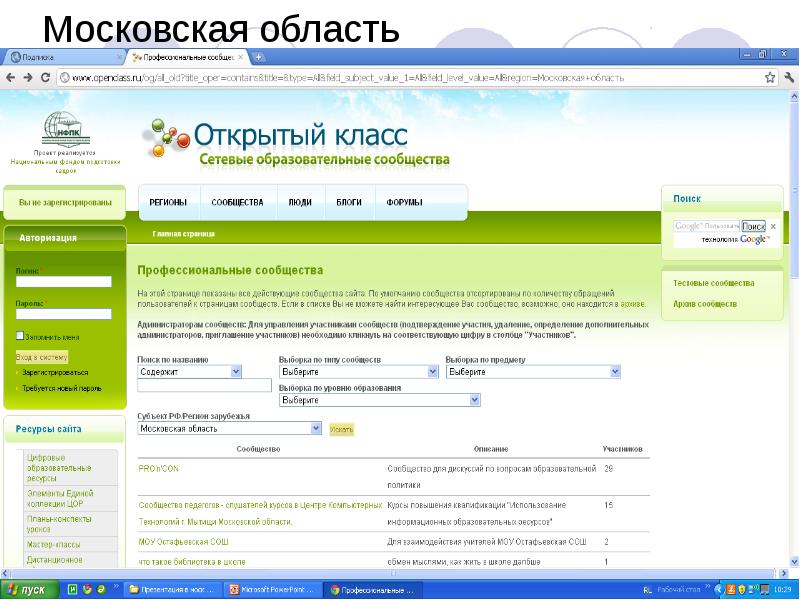800x600 pixels.
Task: Open a new tab with plus button
Action: [x=258, y=57]
